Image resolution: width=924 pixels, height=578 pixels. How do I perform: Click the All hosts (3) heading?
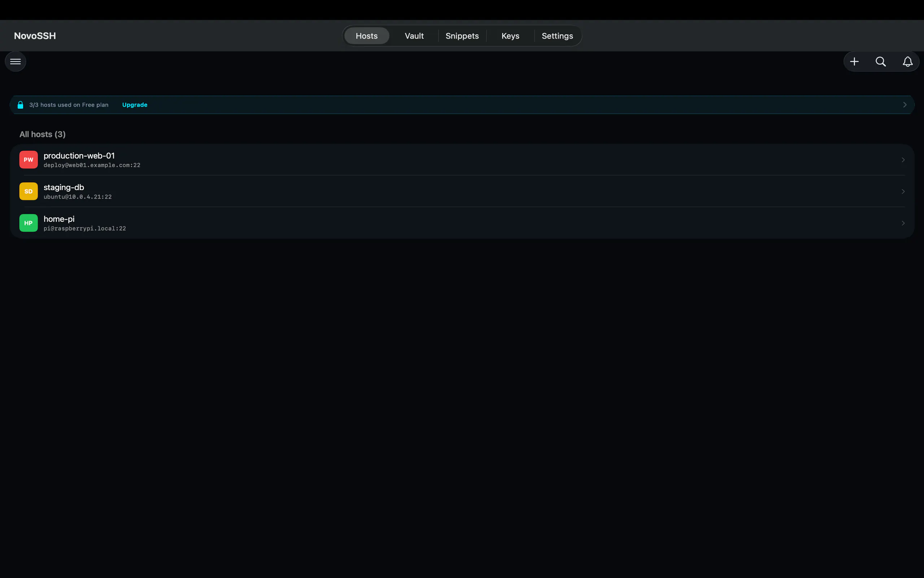click(x=42, y=134)
